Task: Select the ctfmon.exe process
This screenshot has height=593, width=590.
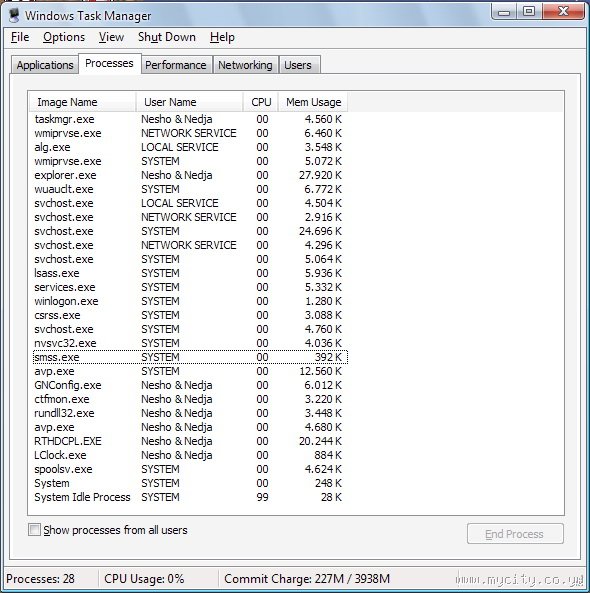Action: point(190,399)
